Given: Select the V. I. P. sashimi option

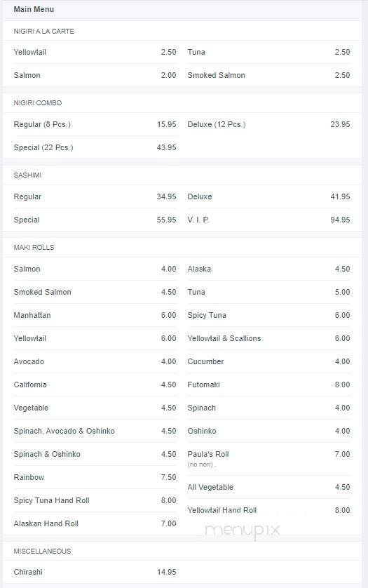Looking at the screenshot, I should [268, 220].
